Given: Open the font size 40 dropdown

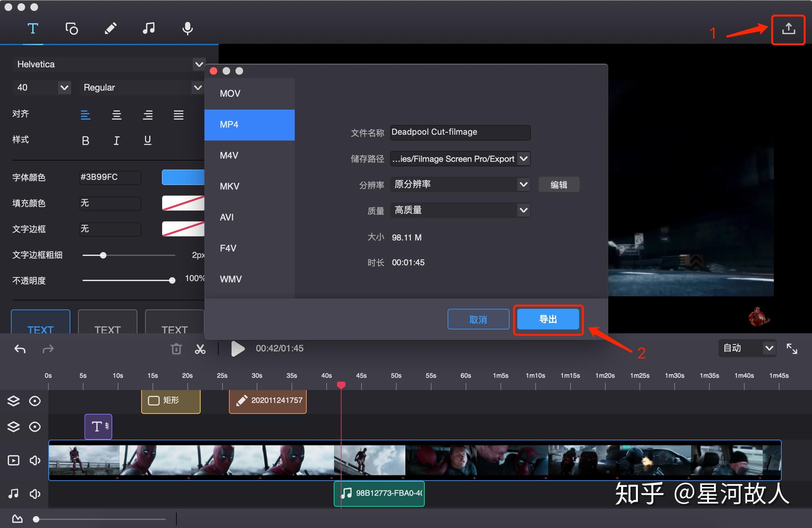Looking at the screenshot, I should 64,88.
